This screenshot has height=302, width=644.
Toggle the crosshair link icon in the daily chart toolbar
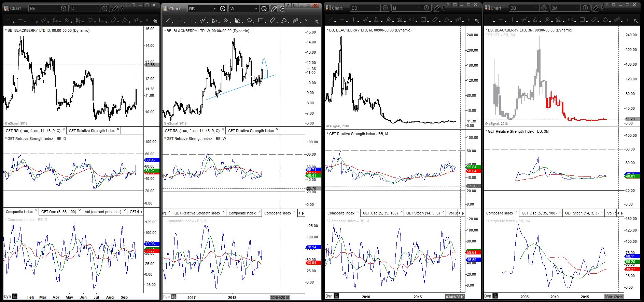[x=155, y=21]
